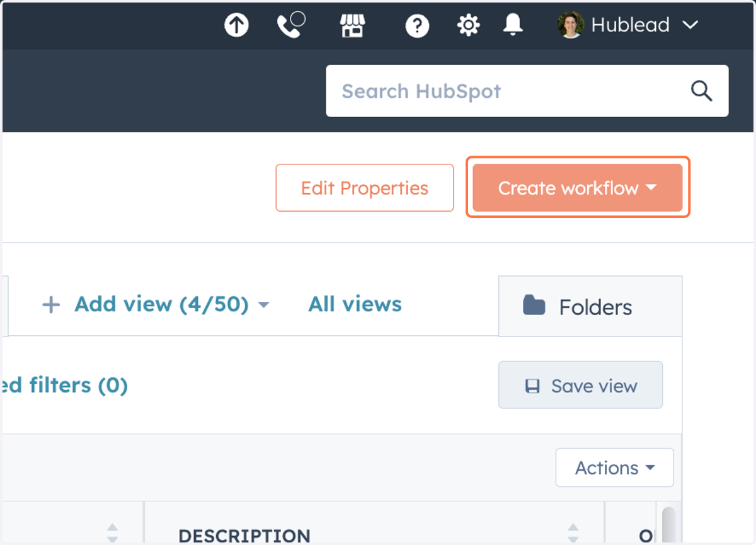Click the search magnifier icon
The image size is (756, 545).
click(x=701, y=91)
